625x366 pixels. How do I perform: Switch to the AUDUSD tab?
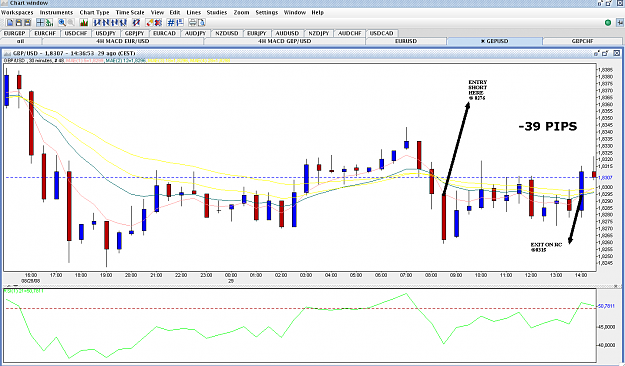(287, 33)
